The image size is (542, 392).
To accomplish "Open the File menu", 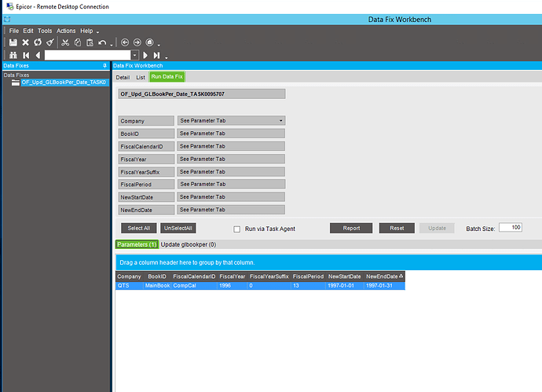I will (14, 31).
